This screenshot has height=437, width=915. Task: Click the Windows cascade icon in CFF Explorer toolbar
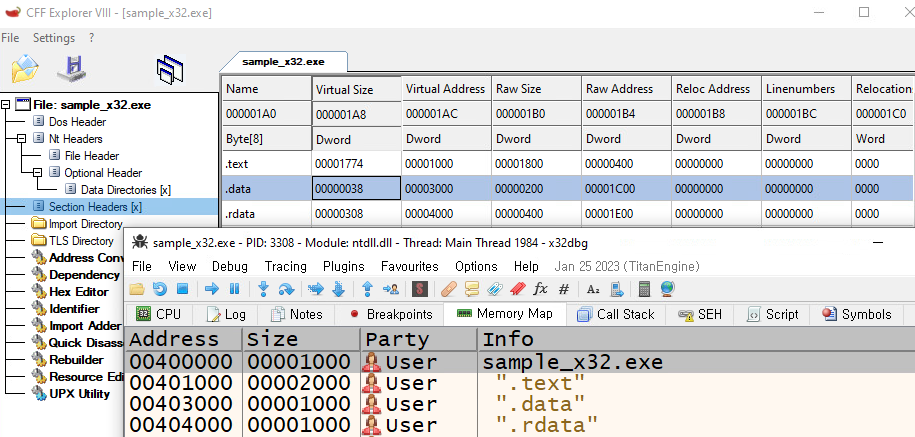point(170,69)
